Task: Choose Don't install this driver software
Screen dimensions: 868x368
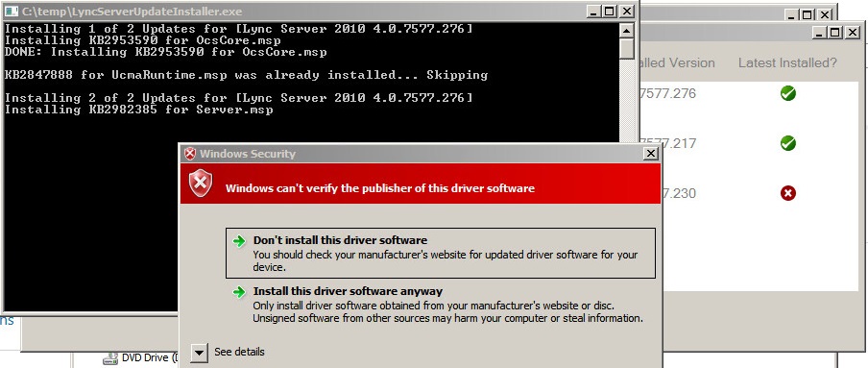Action: (440, 254)
